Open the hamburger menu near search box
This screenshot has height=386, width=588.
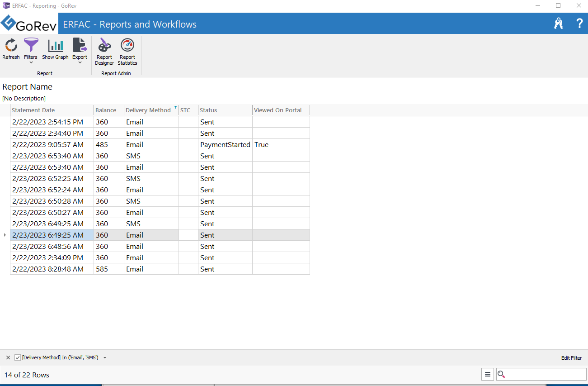coord(487,374)
